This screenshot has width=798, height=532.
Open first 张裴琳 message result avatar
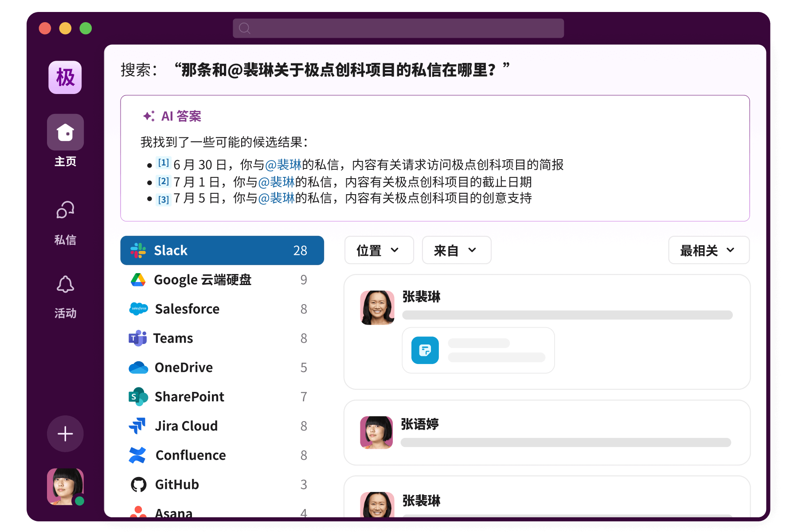(377, 308)
